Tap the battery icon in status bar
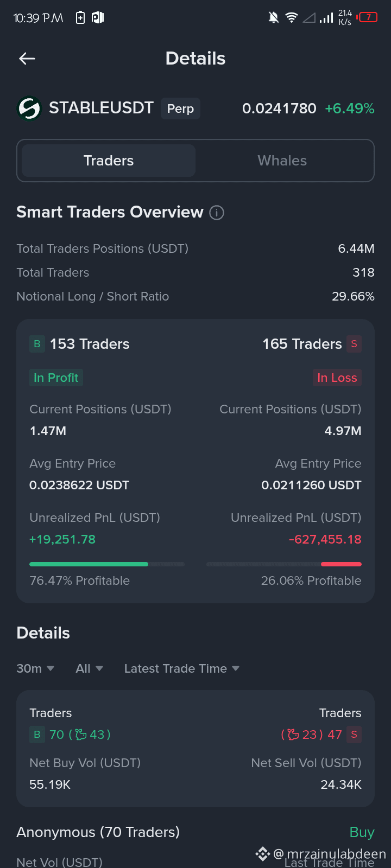Screen dimensions: 391x868 pos(368,17)
